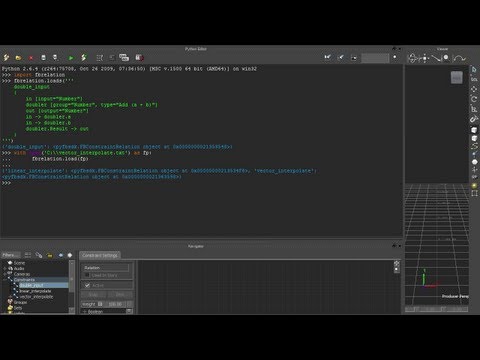This screenshot has width=480, height=360.
Task: Select the arrow select tool in Viewer sidebar
Action: (474, 69)
